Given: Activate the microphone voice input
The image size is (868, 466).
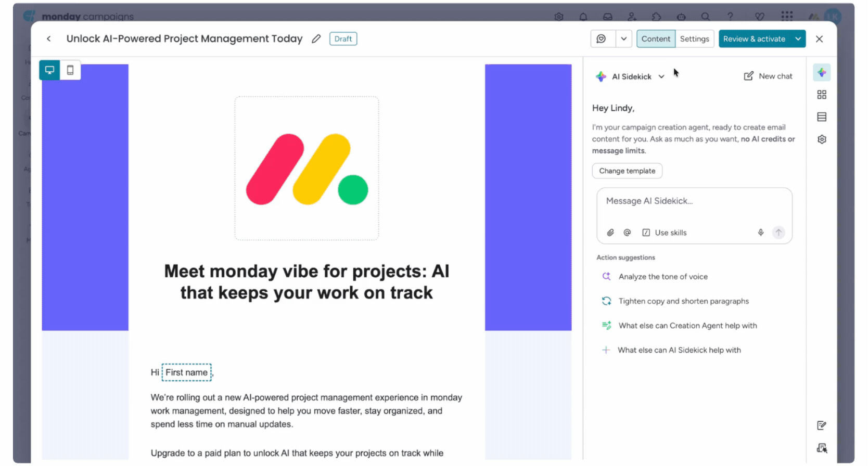Looking at the screenshot, I should (x=761, y=232).
